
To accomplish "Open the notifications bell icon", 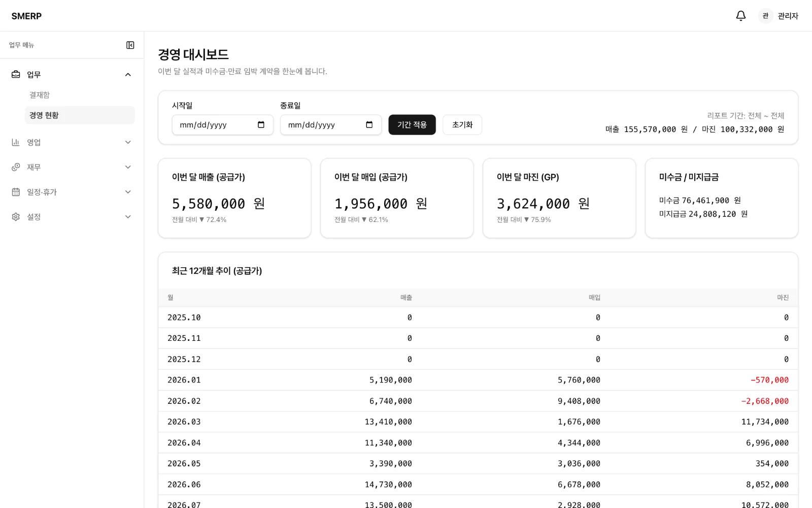I will click(741, 16).
